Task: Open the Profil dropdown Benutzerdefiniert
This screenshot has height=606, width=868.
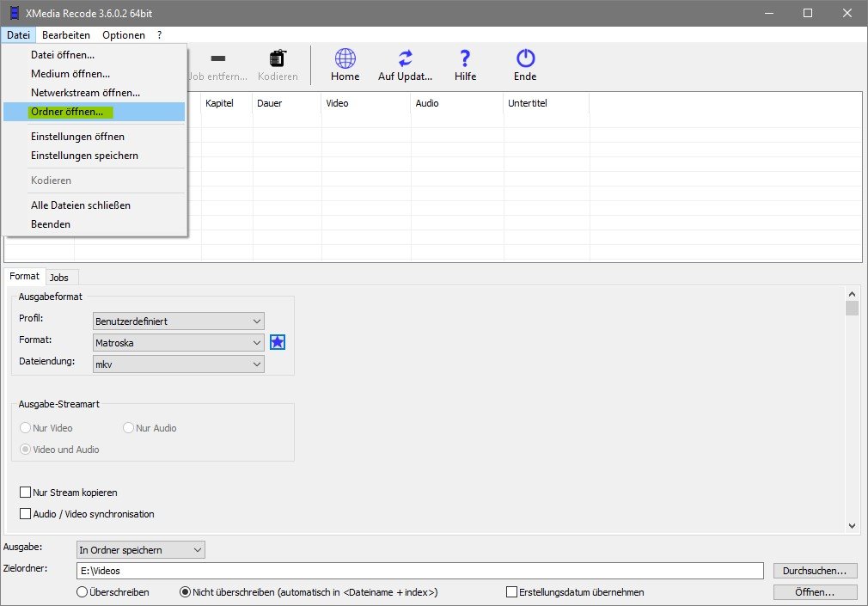Action: coord(178,321)
